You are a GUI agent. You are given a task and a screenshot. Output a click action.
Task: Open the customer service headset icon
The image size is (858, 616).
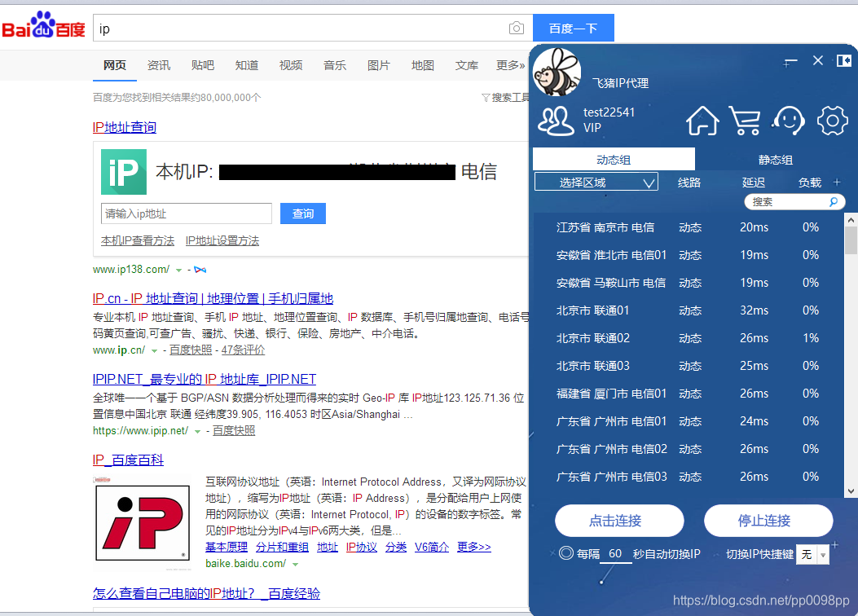(788, 121)
